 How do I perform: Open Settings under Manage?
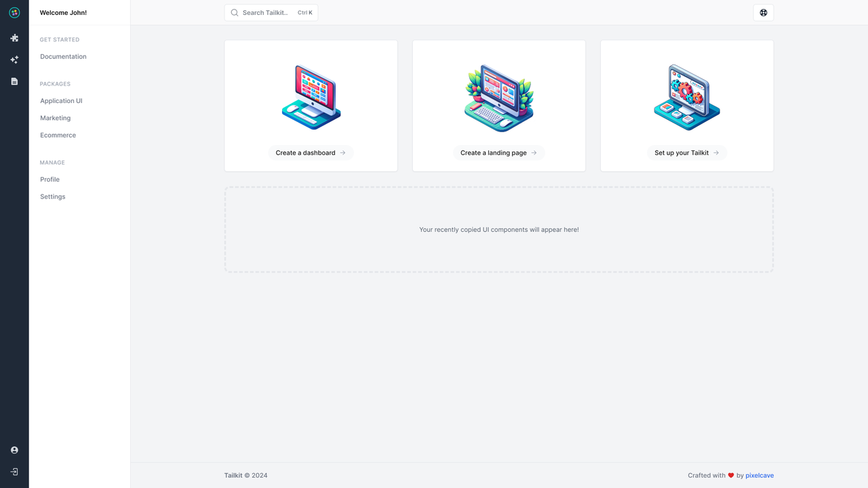pyautogui.click(x=52, y=197)
